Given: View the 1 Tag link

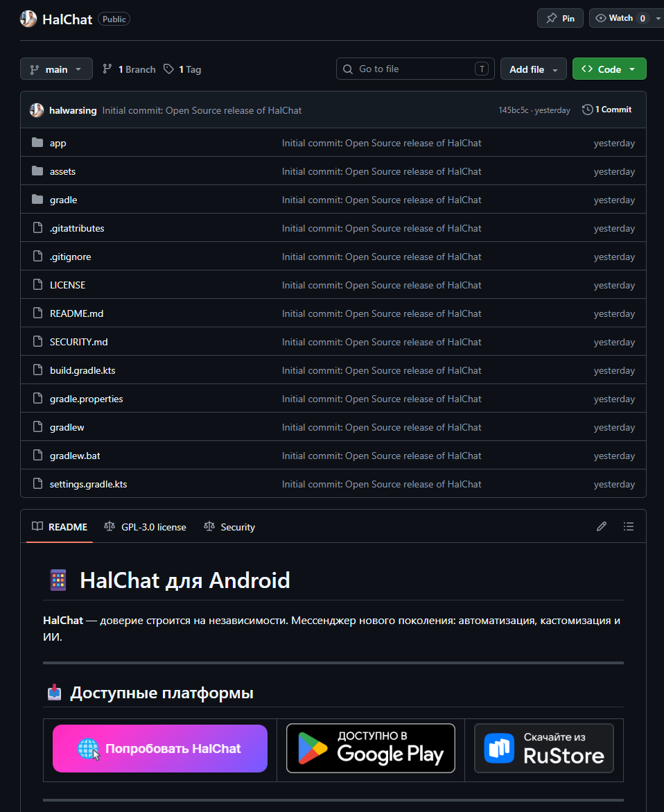Looking at the screenshot, I should (182, 69).
